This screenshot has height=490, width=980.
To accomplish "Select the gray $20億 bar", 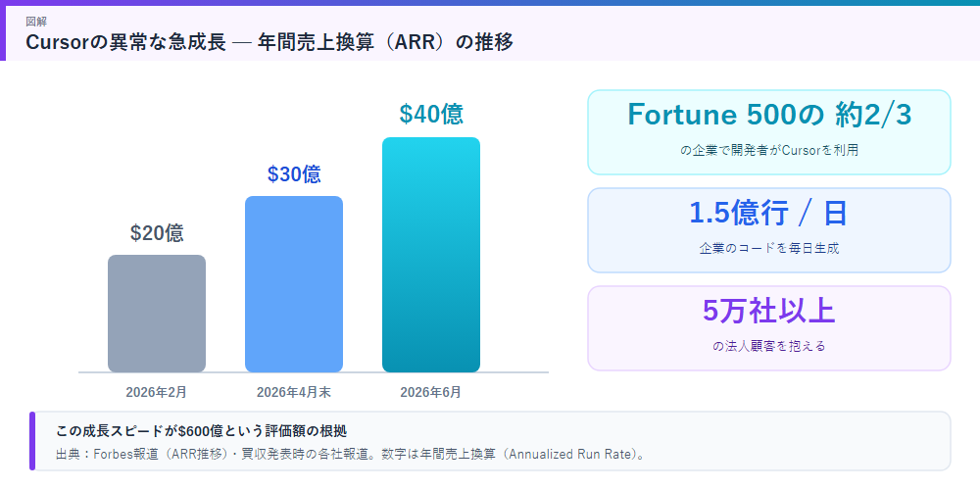I will tap(156, 314).
